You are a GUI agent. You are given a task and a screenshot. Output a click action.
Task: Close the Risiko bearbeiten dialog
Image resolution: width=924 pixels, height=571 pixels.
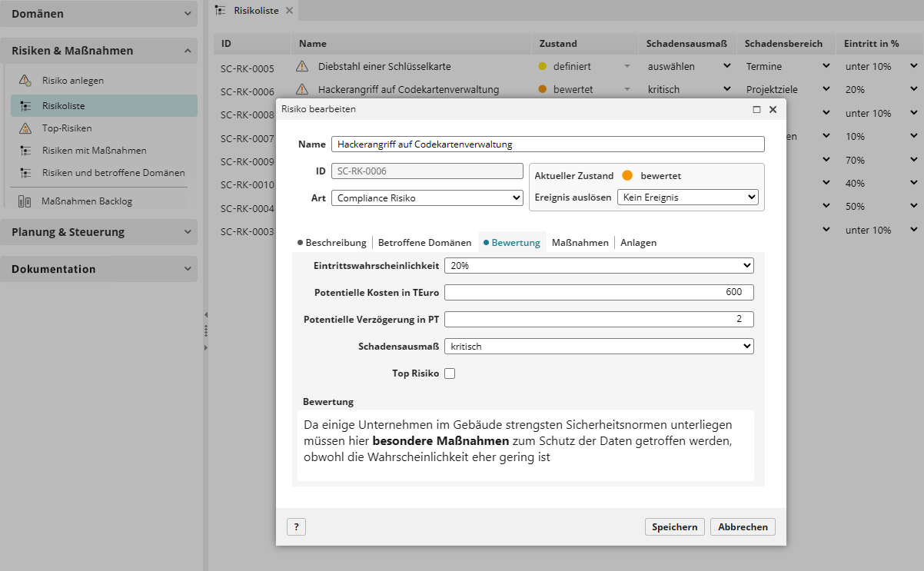tap(773, 109)
